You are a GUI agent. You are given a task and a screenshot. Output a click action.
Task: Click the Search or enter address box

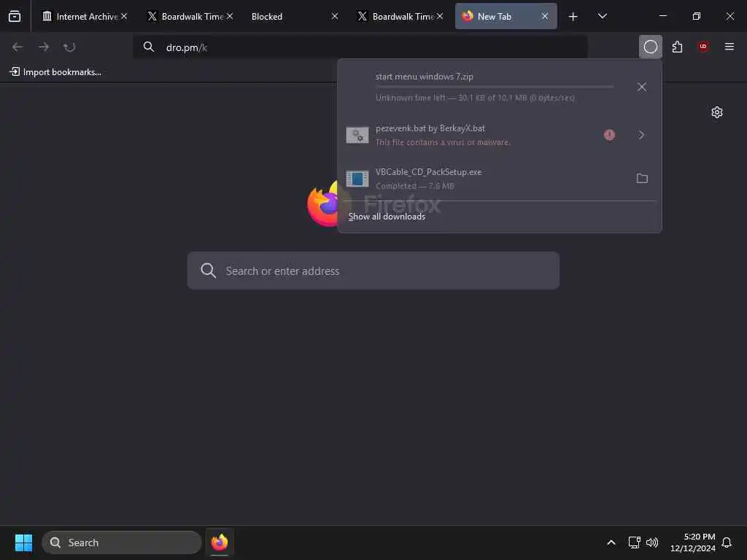pos(373,271)
